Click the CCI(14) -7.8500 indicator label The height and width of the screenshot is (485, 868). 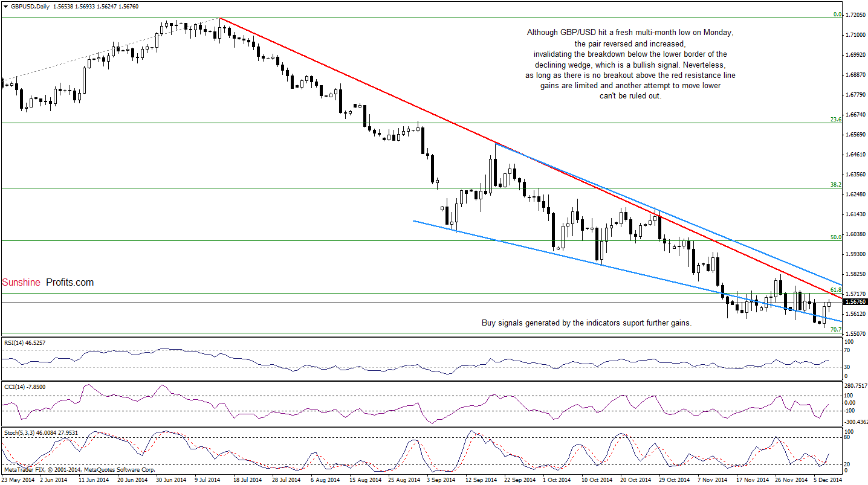(24, 387)
